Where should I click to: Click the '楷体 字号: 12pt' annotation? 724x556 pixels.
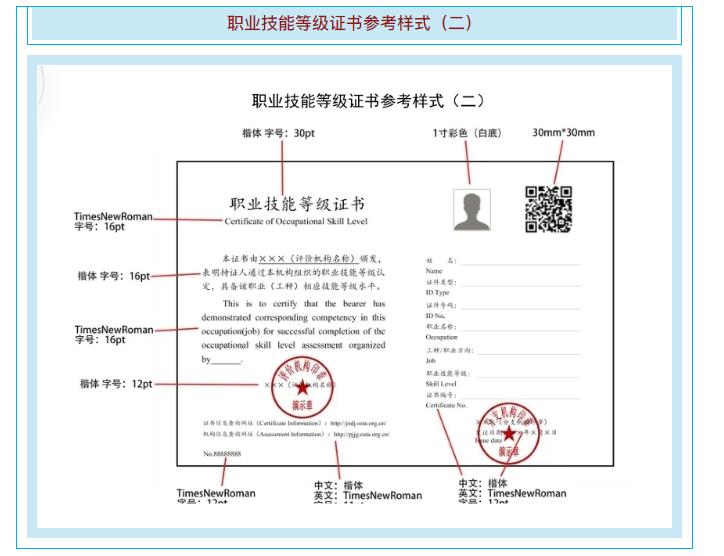(x=116, y=384)
